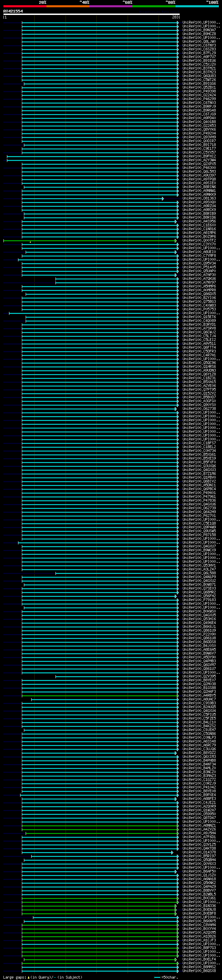222x980 pixels.
Task: Select label UniRef100_Q15ET6
Action: point(199,317)
